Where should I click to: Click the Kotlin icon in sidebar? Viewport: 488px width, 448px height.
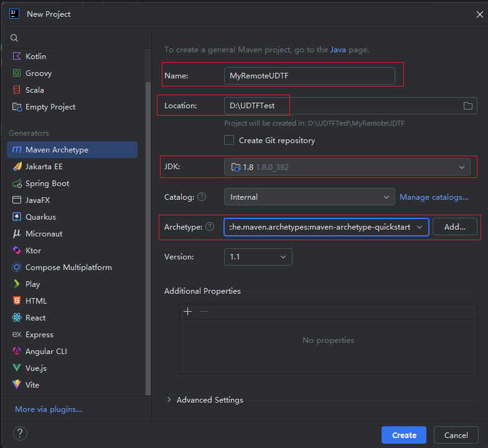click(17, 56)
